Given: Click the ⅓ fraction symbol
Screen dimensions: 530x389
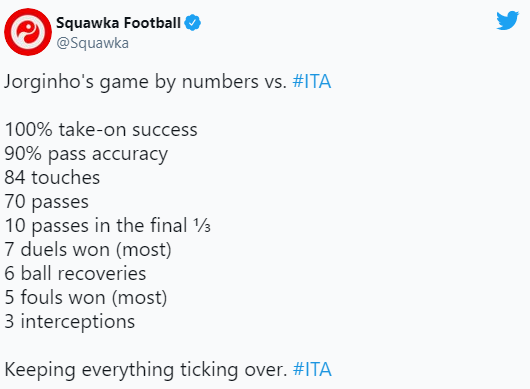Looking at the screenshot, I should [x=202, y=226].
